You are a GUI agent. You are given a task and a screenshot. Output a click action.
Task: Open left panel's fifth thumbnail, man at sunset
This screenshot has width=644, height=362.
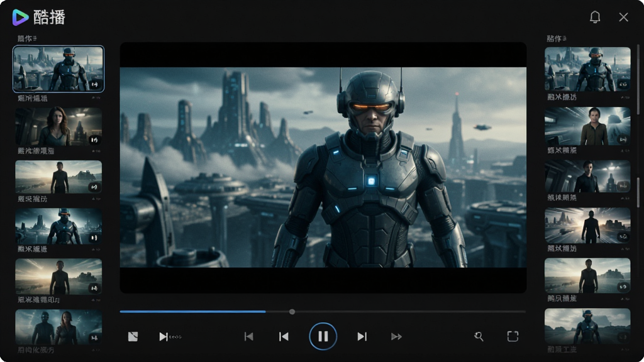[x=58, y=277]
